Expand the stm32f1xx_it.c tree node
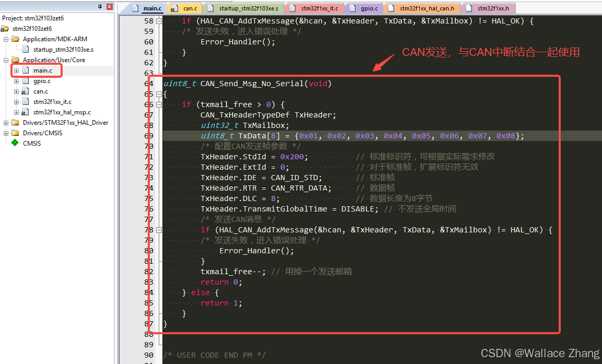Screen dimensions: 602x364 pos(17,102)
